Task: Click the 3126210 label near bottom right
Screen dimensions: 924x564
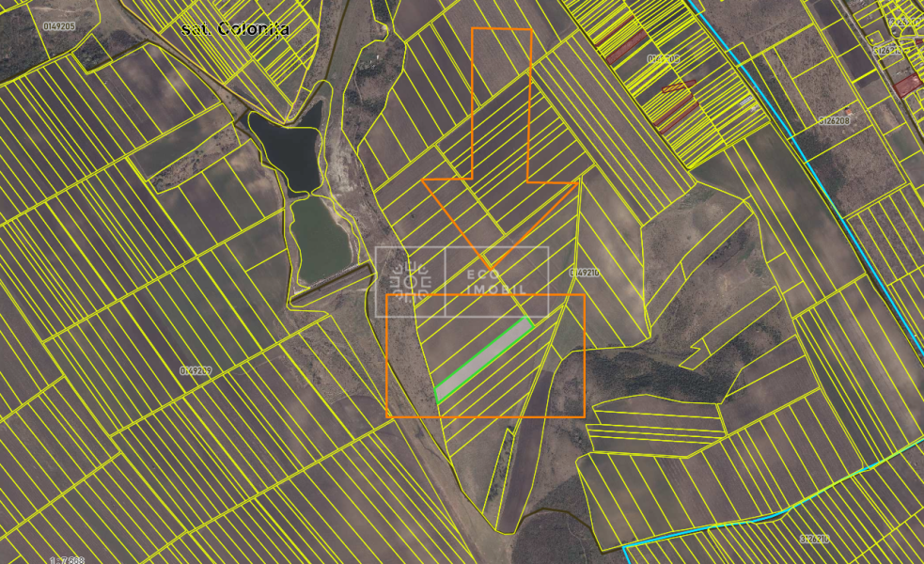Action: pyautogui.click(x=814, y=540)
